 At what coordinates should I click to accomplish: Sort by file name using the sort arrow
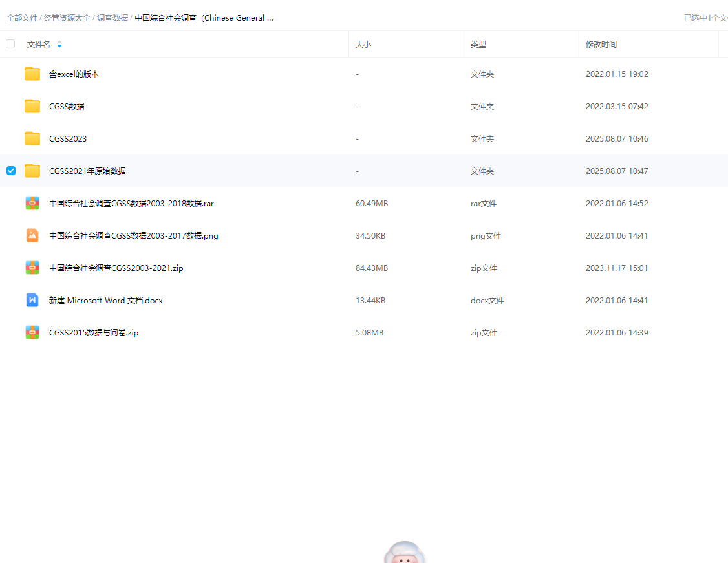(59, 45)
